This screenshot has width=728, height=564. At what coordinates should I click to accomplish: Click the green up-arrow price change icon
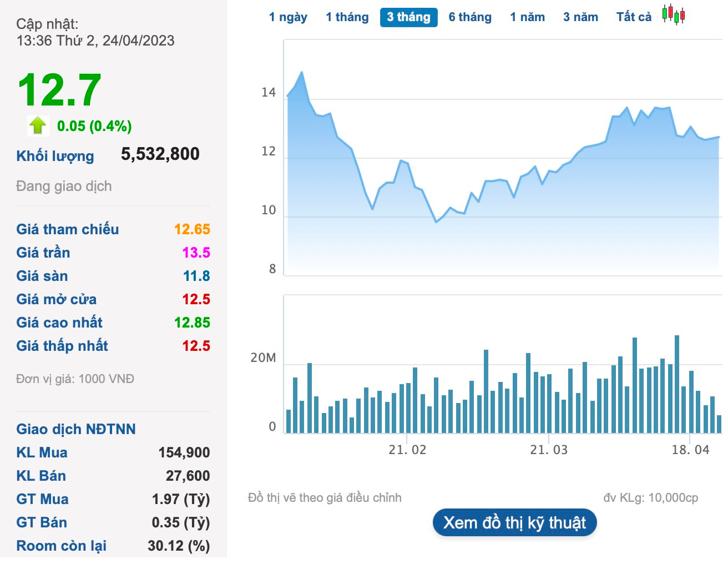click(x=38, y=125)
